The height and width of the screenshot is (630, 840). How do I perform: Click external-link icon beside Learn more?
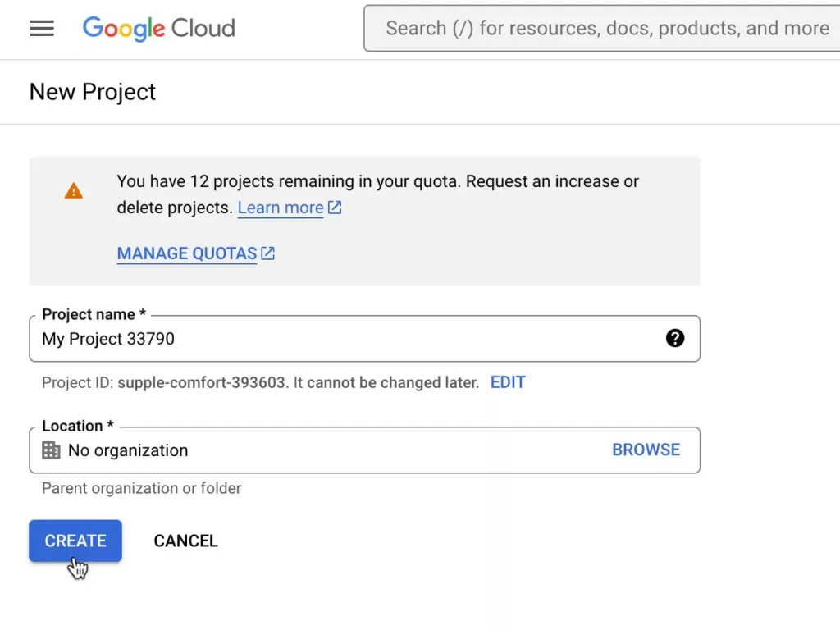point(335,208)
